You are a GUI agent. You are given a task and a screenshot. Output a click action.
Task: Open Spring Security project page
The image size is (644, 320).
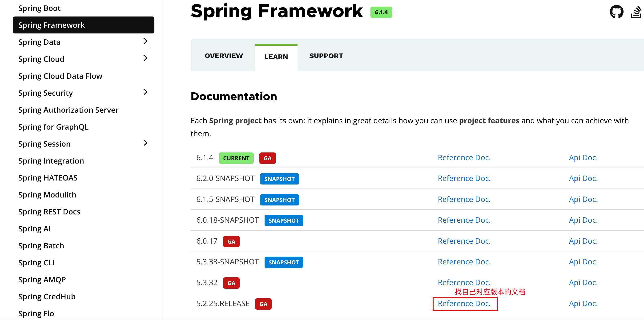point(45,93)
